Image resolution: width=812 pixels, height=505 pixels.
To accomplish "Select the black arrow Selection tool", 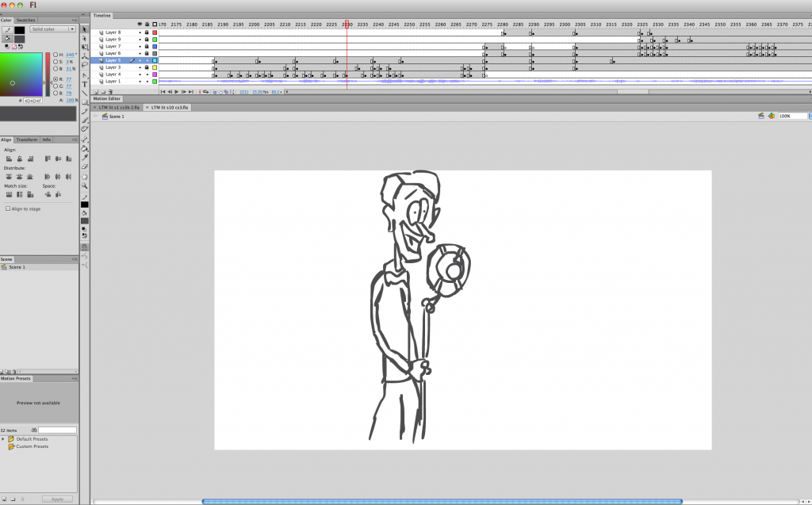I will [84, 29].
